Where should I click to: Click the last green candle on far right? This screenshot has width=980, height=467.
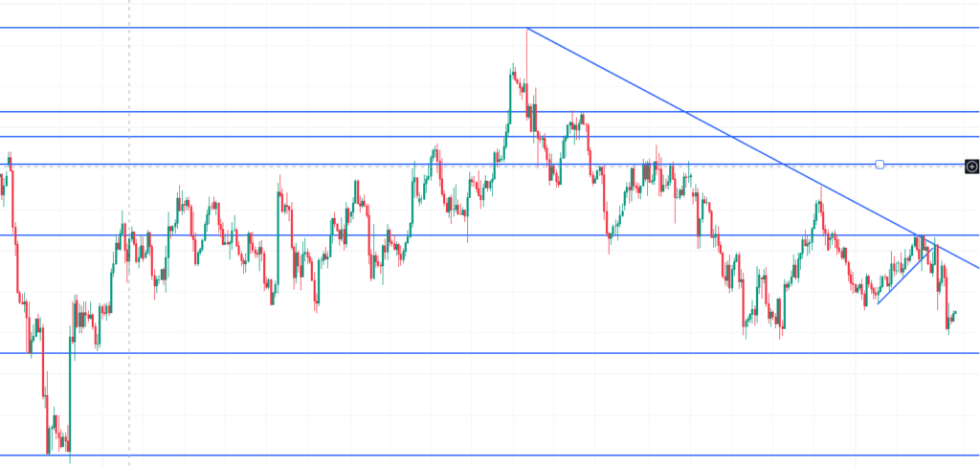(x=954, y=312)
